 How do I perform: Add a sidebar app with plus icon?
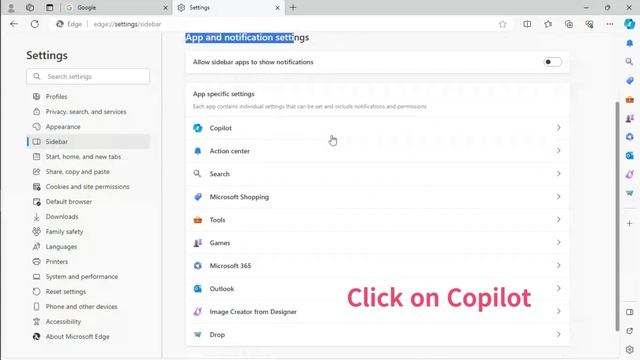point(629,224)
